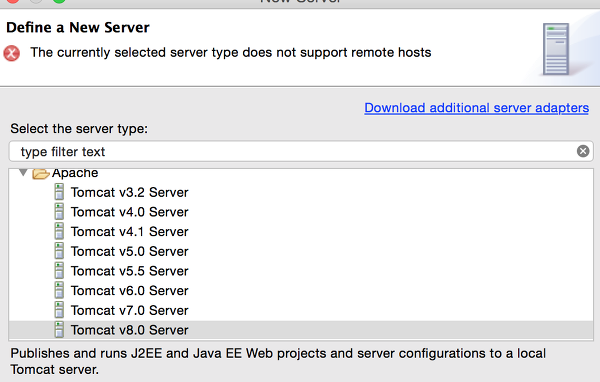The image size is (600, 382).
Task: Select Tomcat v3.2 Server
Action: [129, 192]
